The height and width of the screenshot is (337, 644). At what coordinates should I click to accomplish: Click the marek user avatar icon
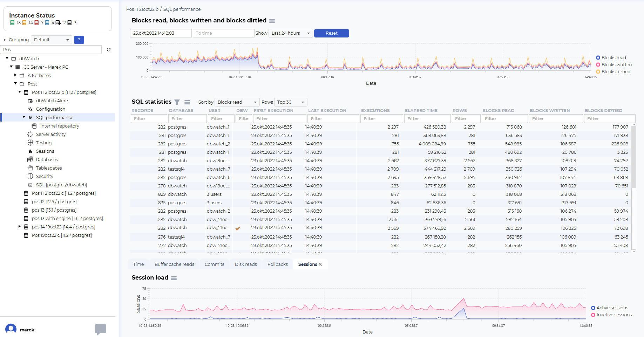pos(11,329)
